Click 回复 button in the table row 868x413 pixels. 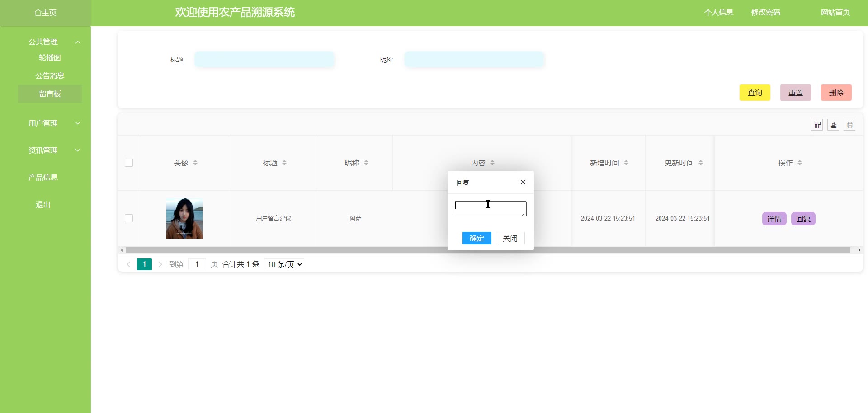point(803,219)
